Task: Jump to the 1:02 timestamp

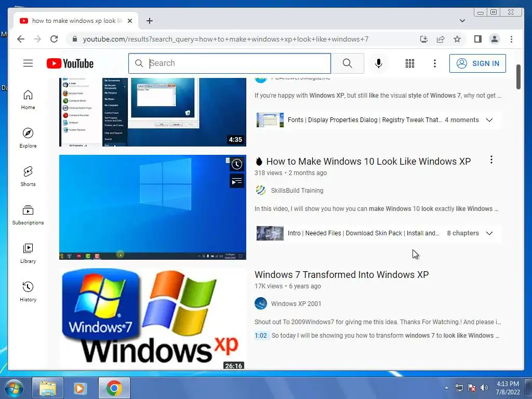Action: [x=261, y=336]
